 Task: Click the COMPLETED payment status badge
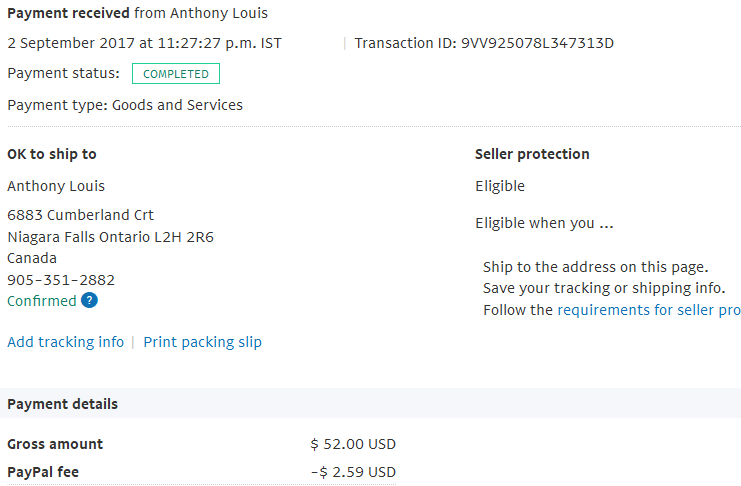point(176,74)
